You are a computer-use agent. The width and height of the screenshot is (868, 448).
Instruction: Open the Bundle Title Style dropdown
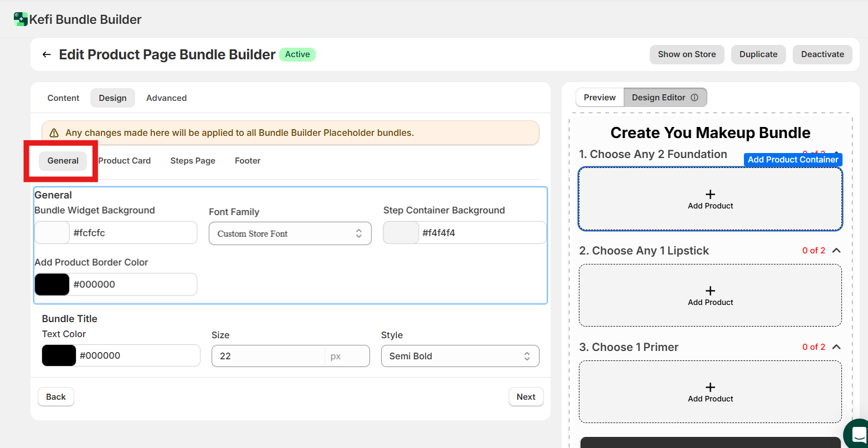click(460, 356)
